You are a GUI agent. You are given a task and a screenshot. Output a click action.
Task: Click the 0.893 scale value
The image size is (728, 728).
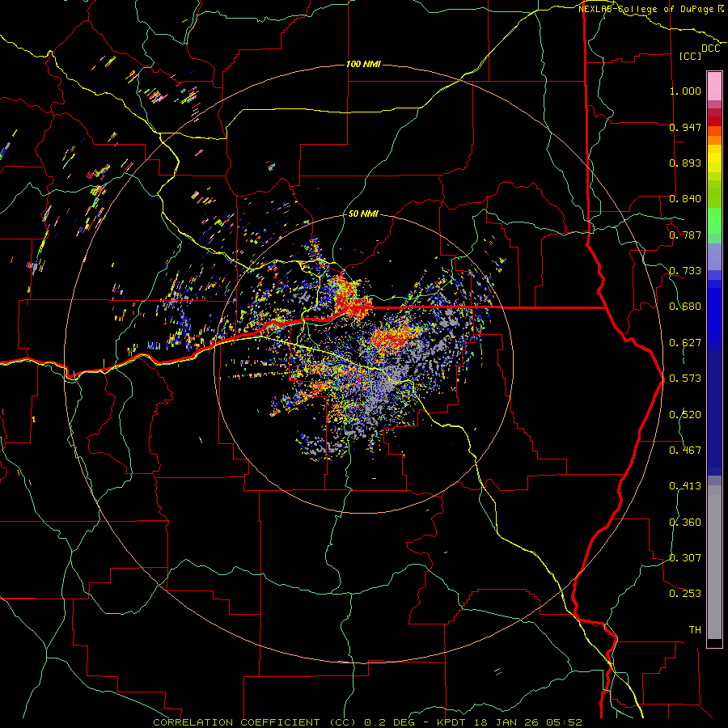pyautogui.click(x=685, y=163)
